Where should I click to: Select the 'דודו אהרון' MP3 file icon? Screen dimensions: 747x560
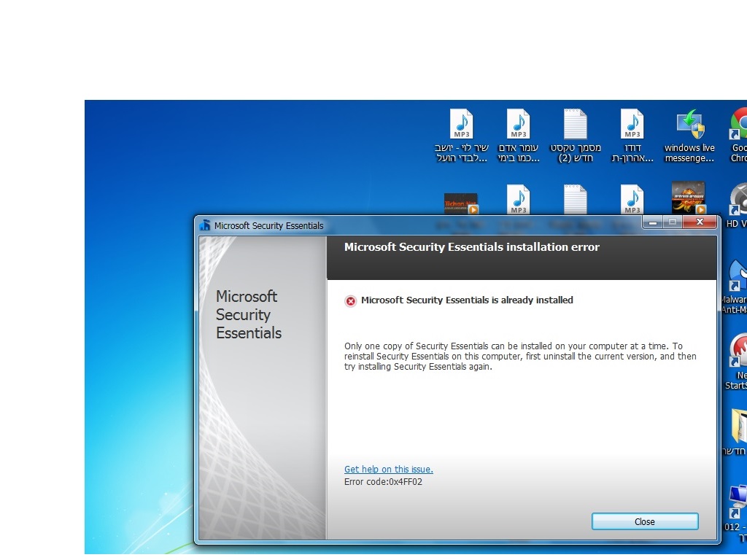(x=632, y=125)
